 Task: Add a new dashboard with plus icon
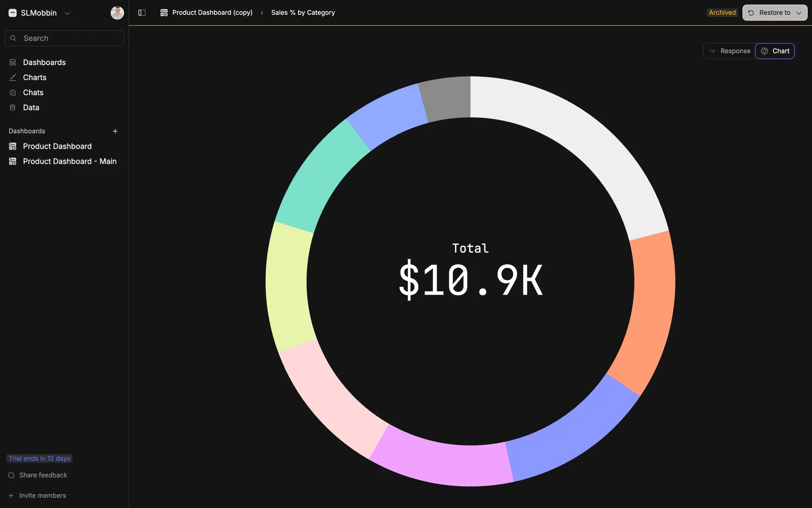pyautogui.click(x=115, y=131)
